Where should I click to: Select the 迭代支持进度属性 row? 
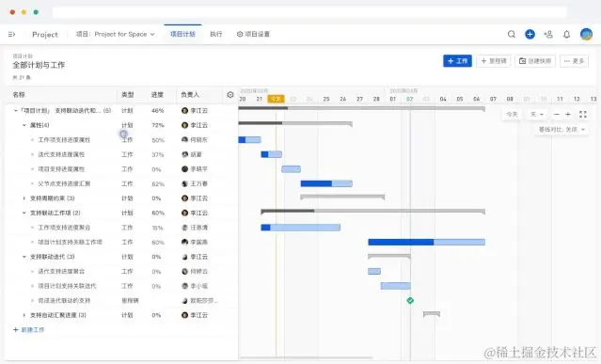pos(121,154)
